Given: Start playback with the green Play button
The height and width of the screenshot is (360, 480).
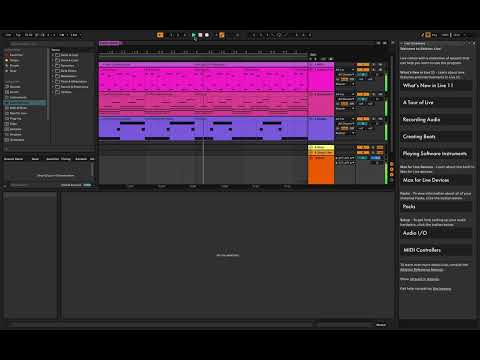Looking at the screenshot, I should pyautogui.click(x=194, y=35).
